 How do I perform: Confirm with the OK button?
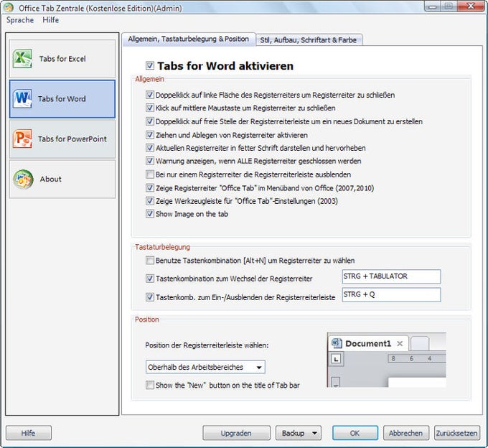pos(355,433)
